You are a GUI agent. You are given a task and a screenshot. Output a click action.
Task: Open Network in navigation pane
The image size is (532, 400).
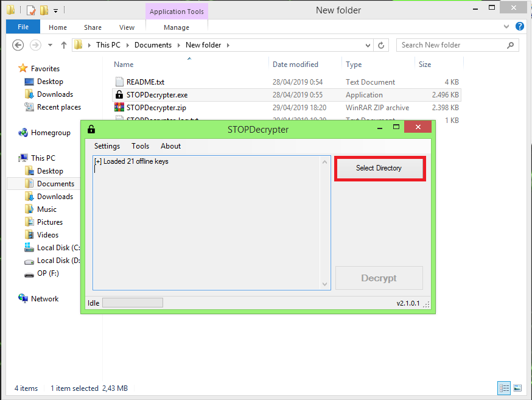[44, 299]
